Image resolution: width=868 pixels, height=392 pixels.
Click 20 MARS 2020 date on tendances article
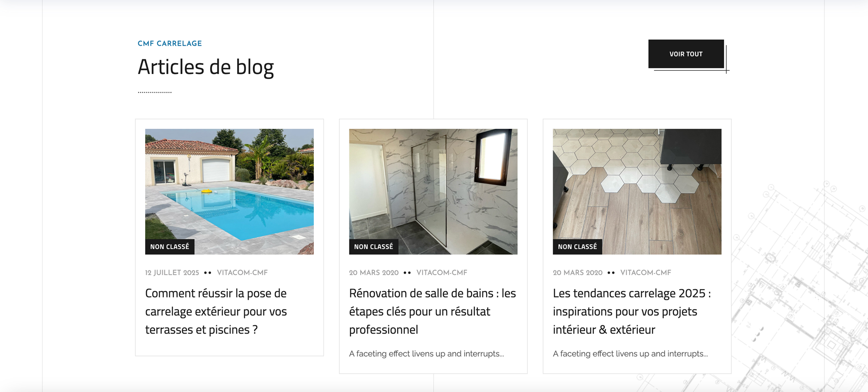tap(577, 273)
